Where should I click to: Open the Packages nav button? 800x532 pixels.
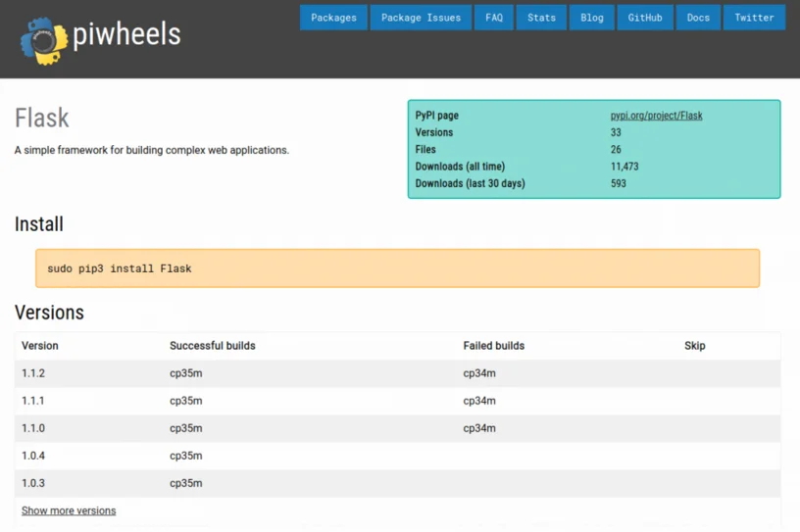tap(333, 18)
